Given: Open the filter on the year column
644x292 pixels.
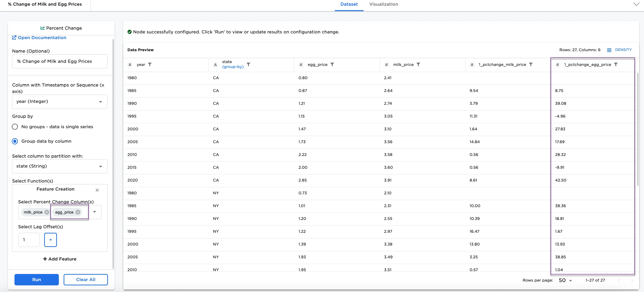Looking at the screenshot, I should coord(150,64).
